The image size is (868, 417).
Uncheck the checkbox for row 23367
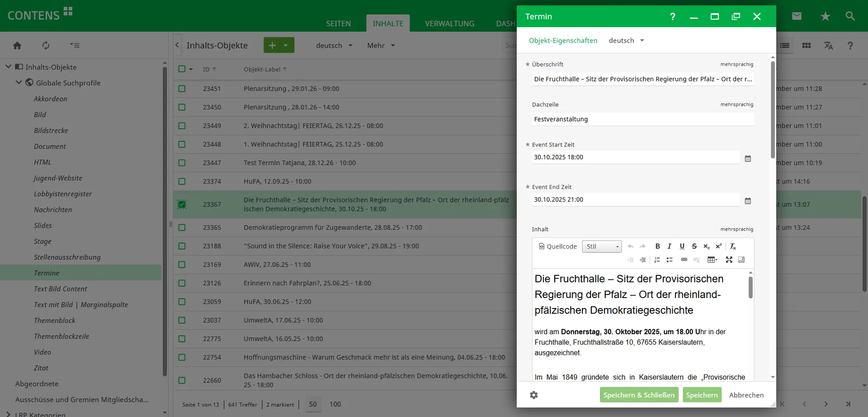click(182, 204)
